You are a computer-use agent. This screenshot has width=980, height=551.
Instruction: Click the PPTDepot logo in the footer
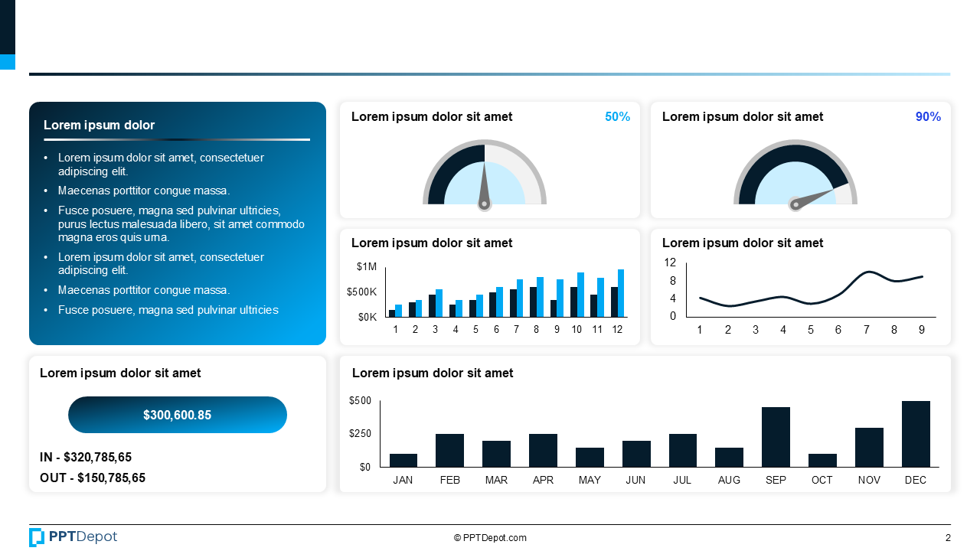[73, 537]
